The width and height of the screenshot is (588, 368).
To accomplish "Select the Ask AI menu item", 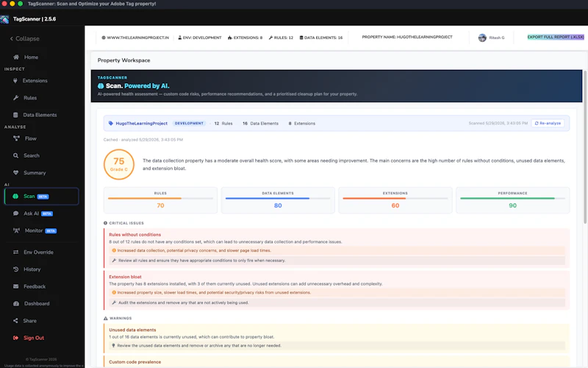I will click(31, 213).
